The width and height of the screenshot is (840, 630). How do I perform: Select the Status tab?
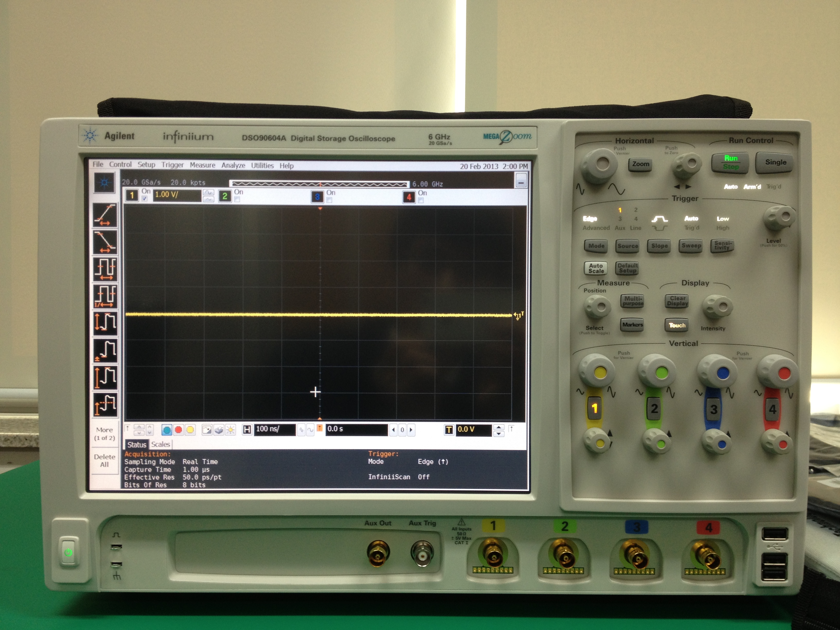[x=136, y=445]
